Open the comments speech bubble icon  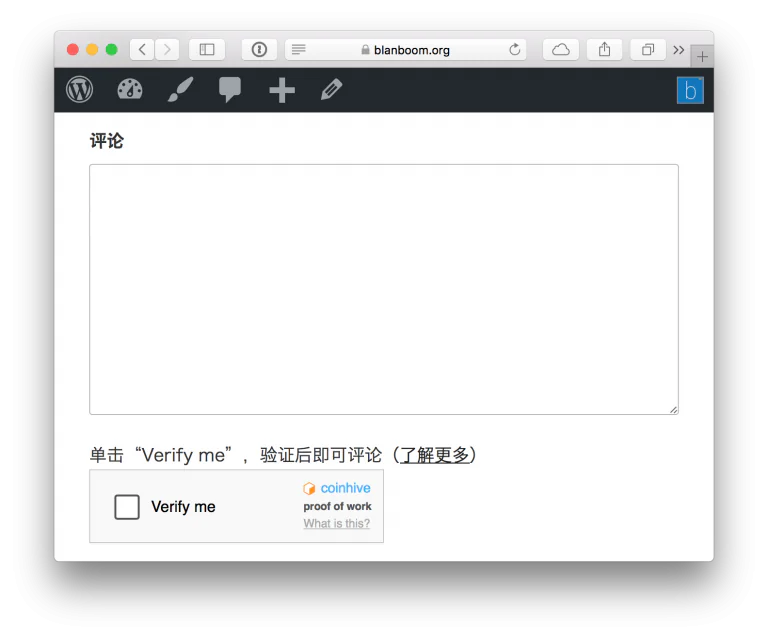click(230, 90)
